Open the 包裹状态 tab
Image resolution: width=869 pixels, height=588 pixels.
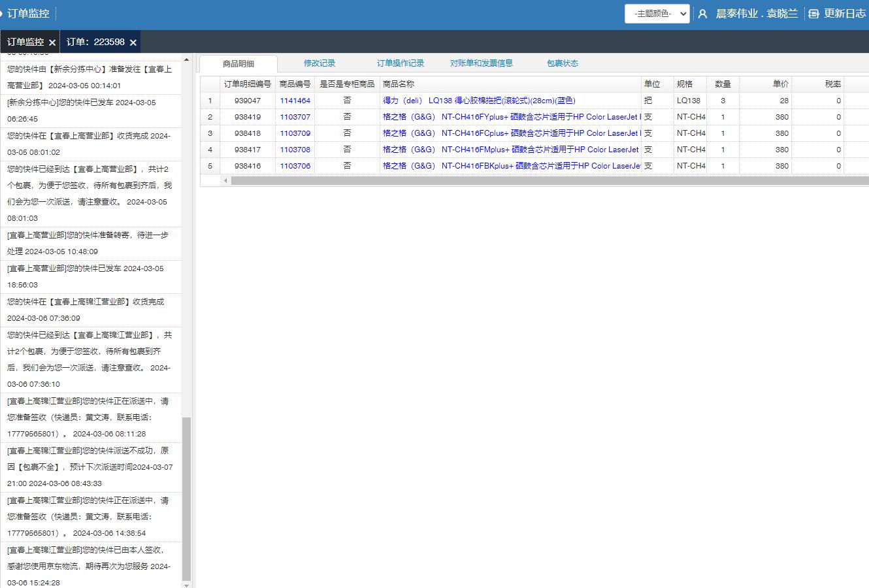coord(563,63)
